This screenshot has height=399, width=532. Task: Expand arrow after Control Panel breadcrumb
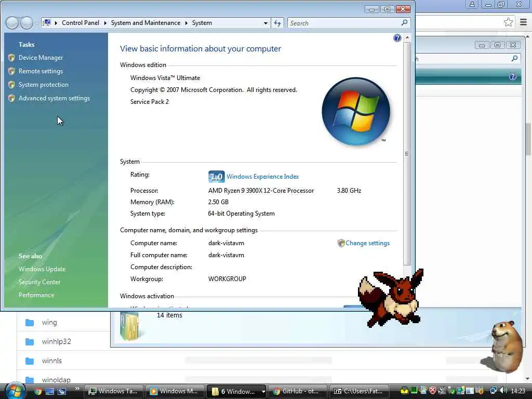click(105, 23)
